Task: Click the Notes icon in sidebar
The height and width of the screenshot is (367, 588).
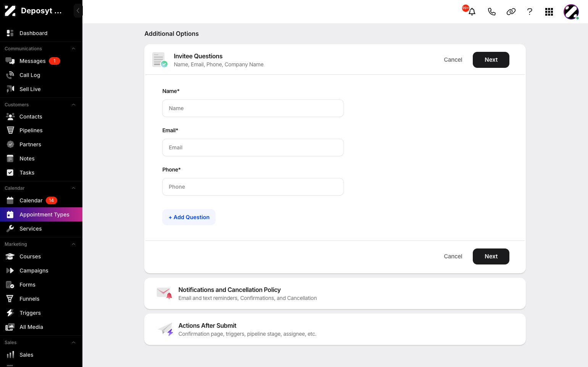Action: (x=10, y=159)
